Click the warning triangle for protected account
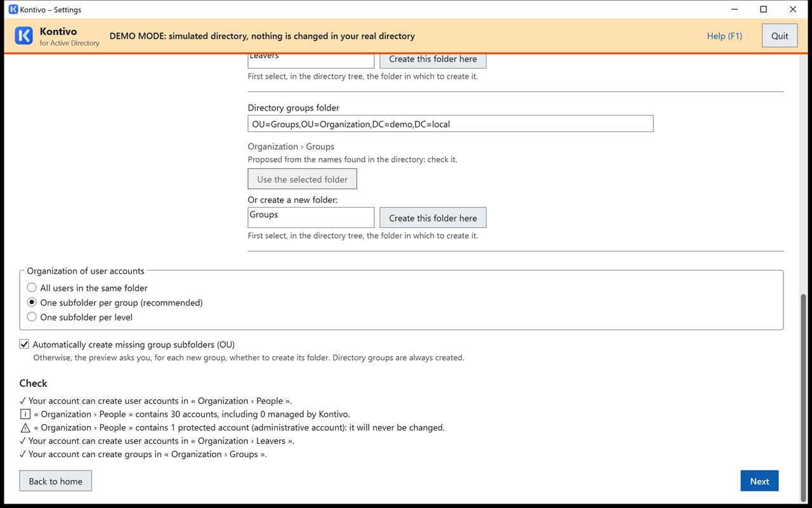Screen dimensions: 812x508 point(25,427)
